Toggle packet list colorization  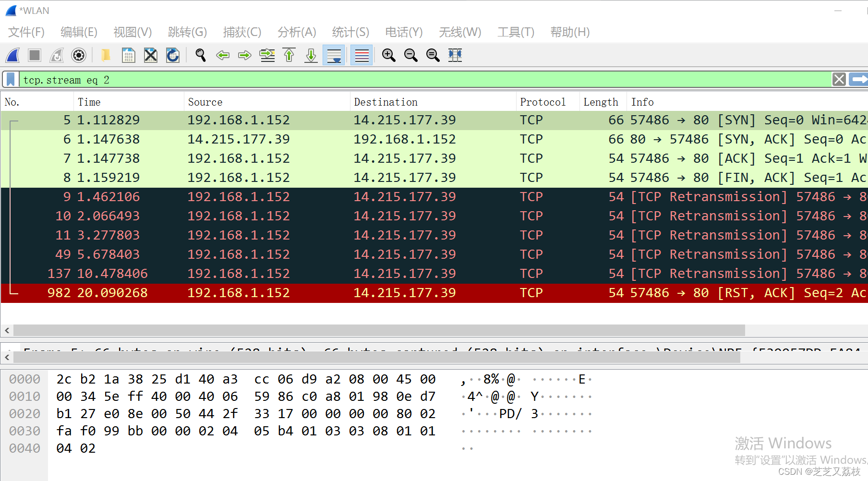pyautogui.click(x=361, y=55)
